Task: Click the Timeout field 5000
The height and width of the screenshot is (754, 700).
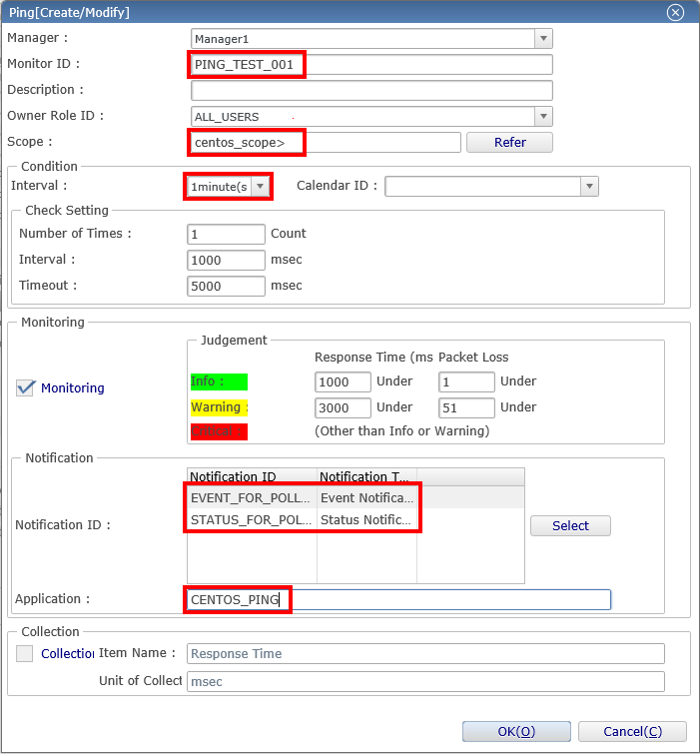Action: (x=226, y=286)
